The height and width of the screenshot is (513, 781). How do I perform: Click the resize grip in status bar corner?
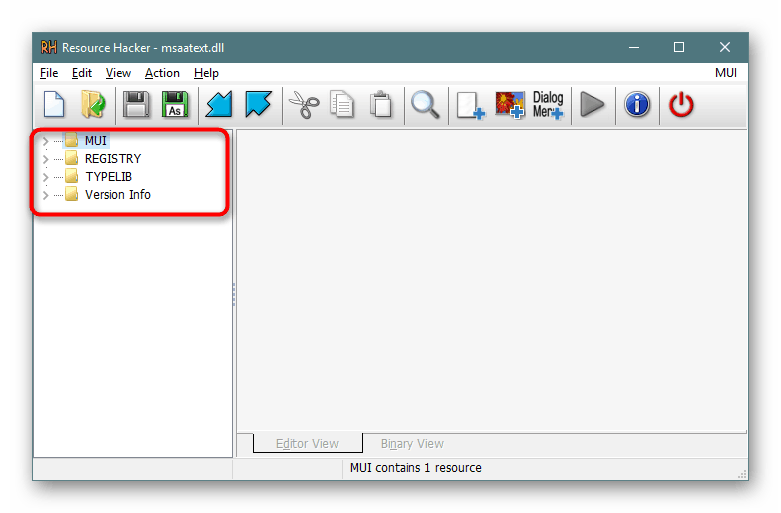742,474
